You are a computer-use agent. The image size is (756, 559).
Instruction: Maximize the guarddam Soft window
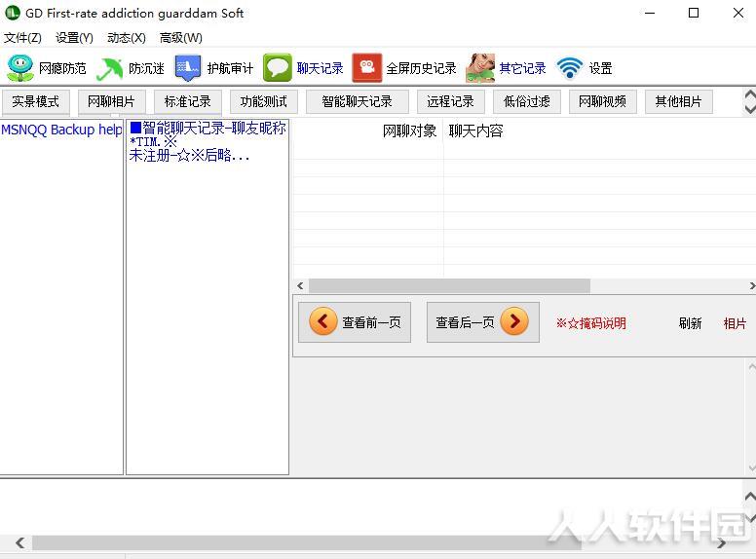coord(694,13)
